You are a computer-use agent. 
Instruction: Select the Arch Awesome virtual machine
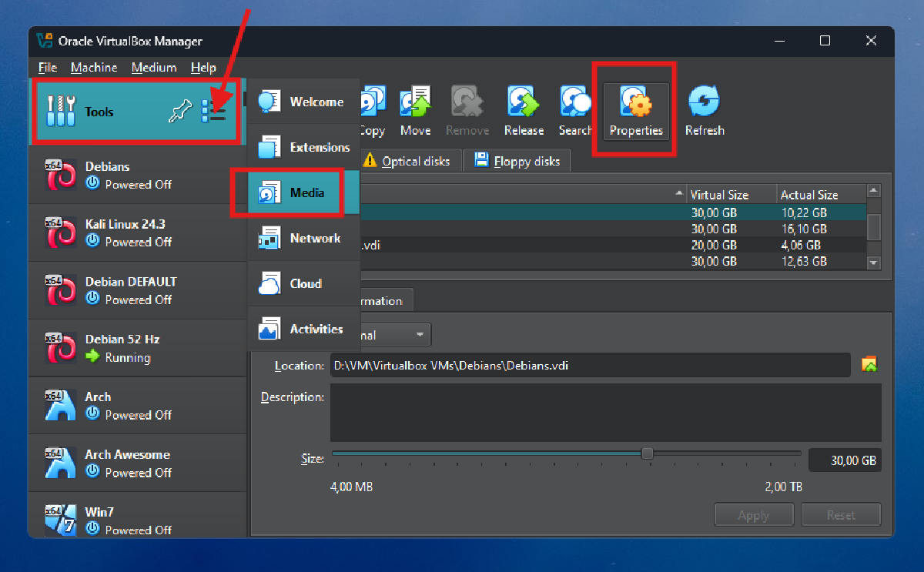[x=138, y=463]
